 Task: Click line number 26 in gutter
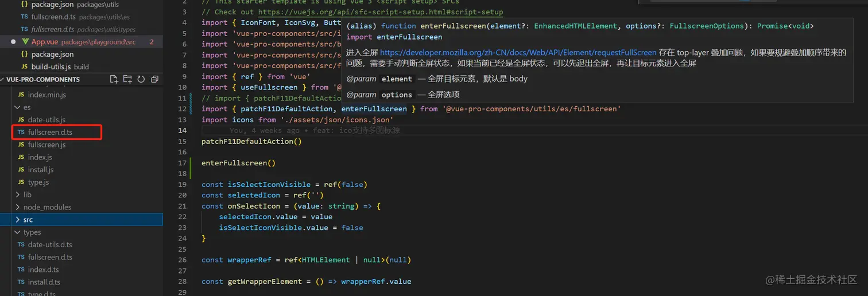[x=183, y=260]
